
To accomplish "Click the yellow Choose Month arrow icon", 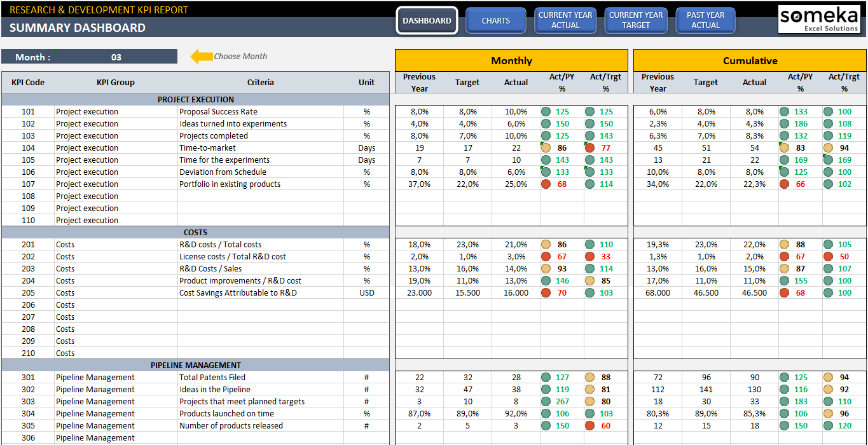I will tap(202, 57).
